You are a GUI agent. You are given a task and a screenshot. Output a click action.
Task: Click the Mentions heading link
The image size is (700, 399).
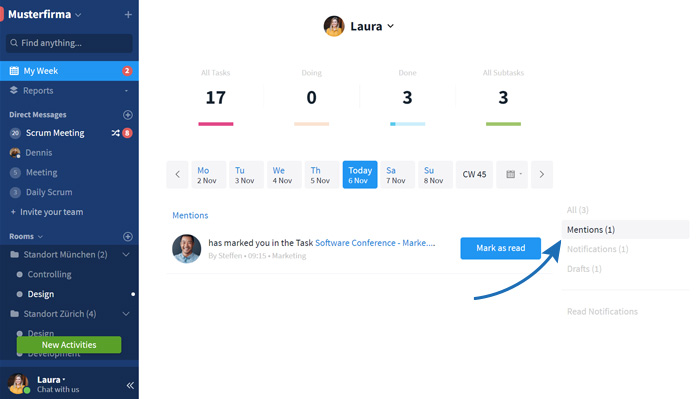coord(190,216)
